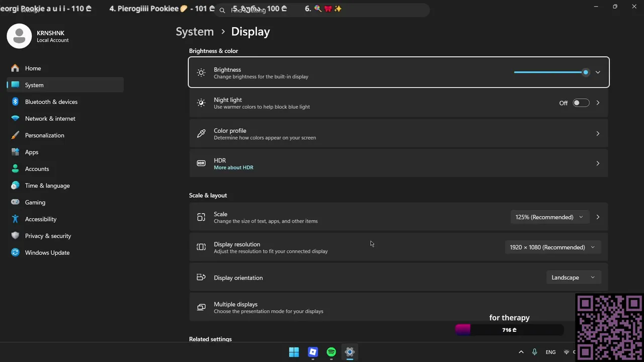Click the Night light icon
This screenshot has width=644, height=362.
click(x=201, y=103)
